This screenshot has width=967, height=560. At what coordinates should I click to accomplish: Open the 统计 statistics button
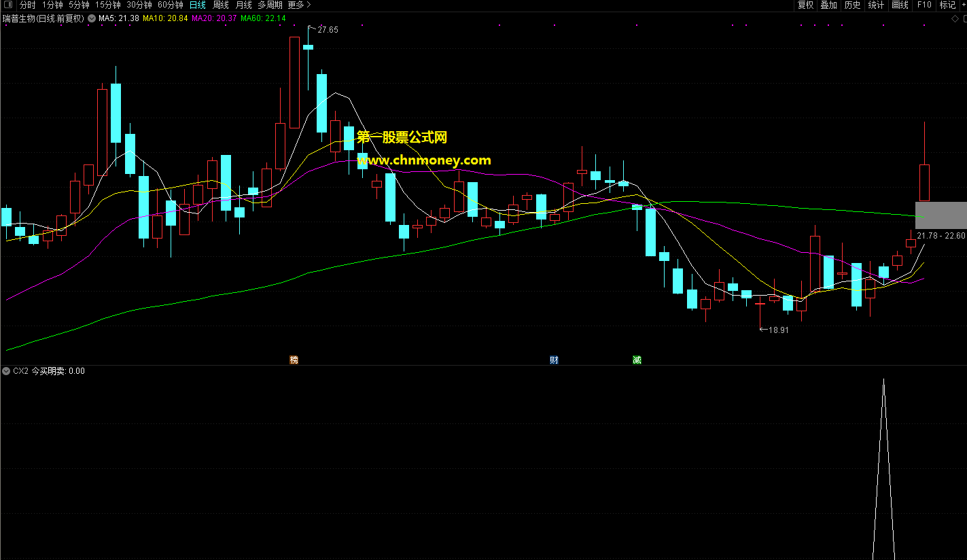pos(877,5)
